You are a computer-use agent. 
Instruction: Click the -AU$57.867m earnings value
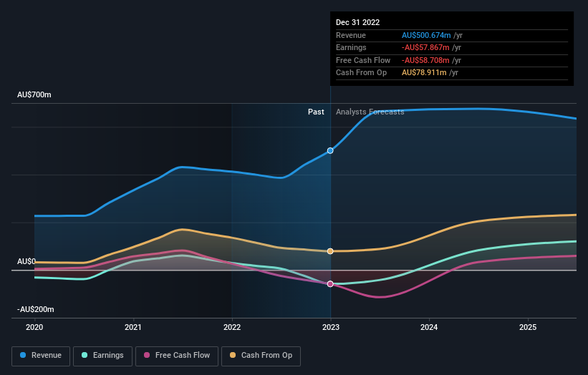coord(425,47)
